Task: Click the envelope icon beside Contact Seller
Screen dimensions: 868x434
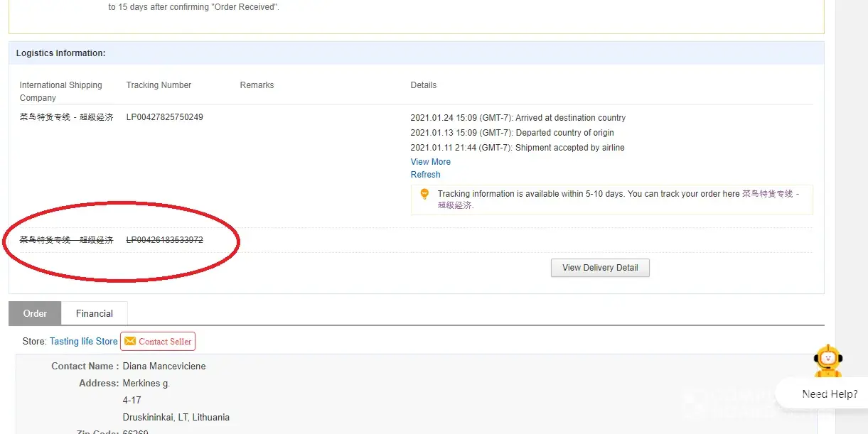Action: 130,342
